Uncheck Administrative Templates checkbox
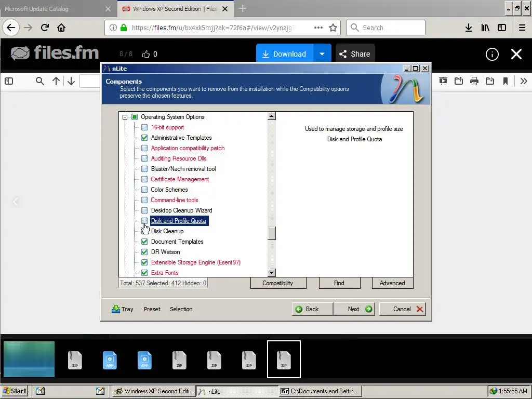Viewport: 532px width, 399px height. [x=144, y=138]
